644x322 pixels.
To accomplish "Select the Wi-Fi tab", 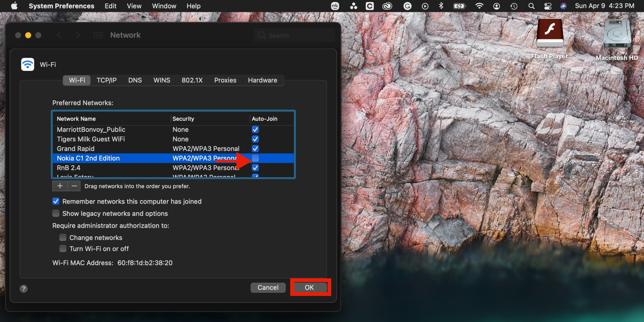I will 77,80.
